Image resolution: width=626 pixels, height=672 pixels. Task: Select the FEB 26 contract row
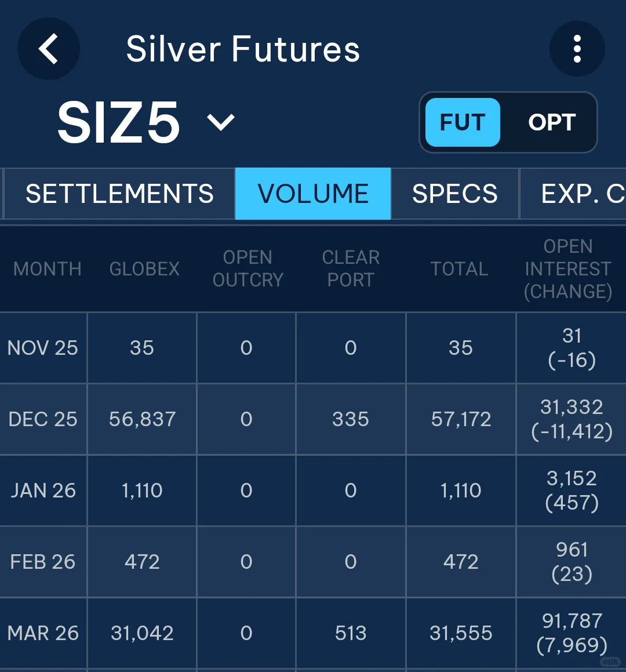coord(43,562)
